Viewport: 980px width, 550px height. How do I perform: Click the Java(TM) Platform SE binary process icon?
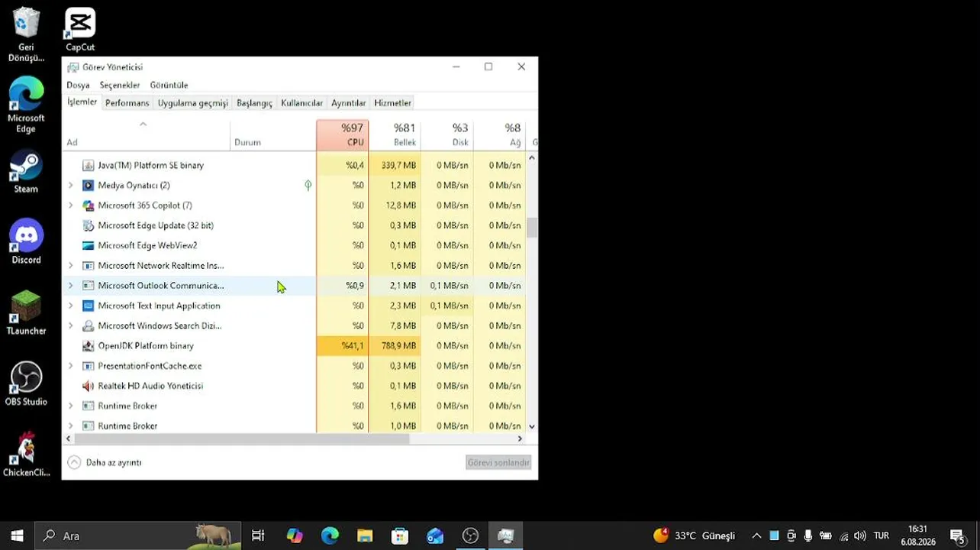coord(88,165)
